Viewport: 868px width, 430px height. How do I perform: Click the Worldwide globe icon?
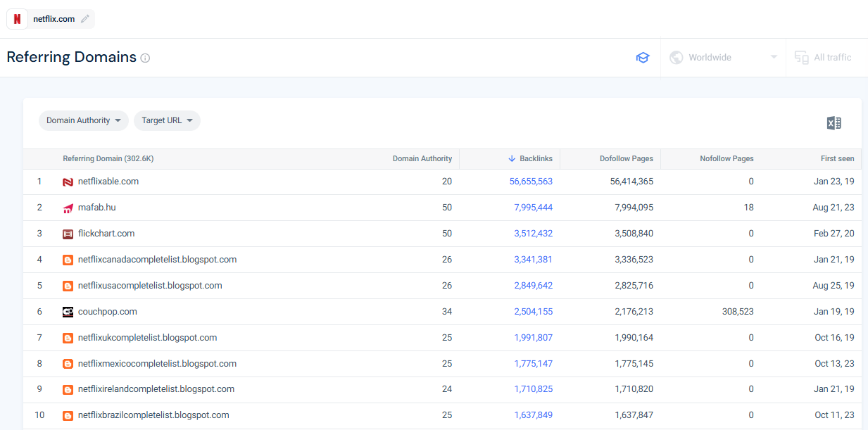click(x=677, y=58)
